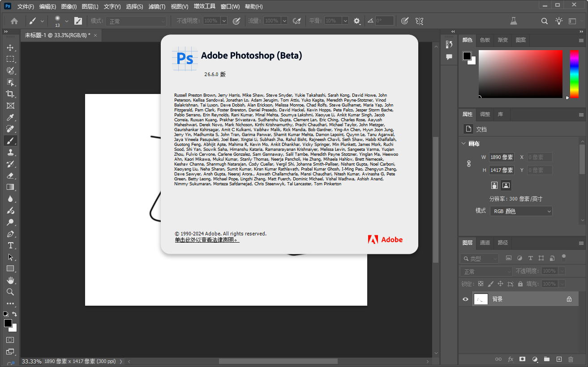This screenshot has height=367, width=588.
Task: Select the Crop tool
Action: pos(10,94)
